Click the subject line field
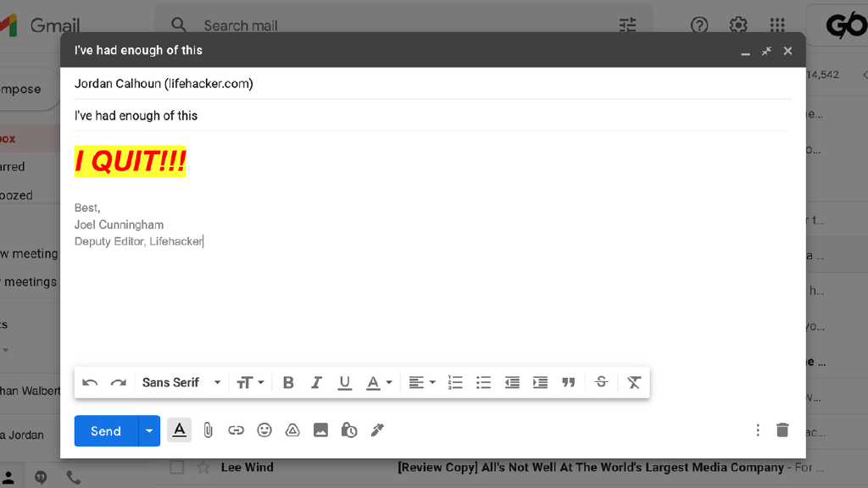The width and height of the screenshot is (868, 488). [x=433, y=115]
